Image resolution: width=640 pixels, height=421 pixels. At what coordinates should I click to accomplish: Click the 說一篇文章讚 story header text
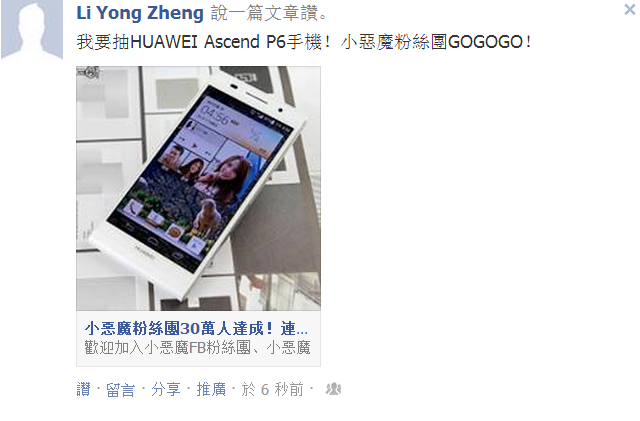(x=269, y=13)
